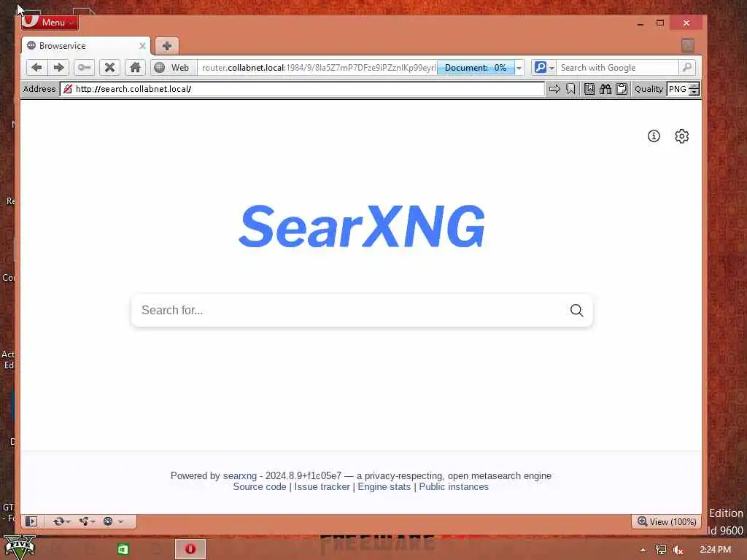
Task: Click the Opera outer address field
Action: click(318, 68)
